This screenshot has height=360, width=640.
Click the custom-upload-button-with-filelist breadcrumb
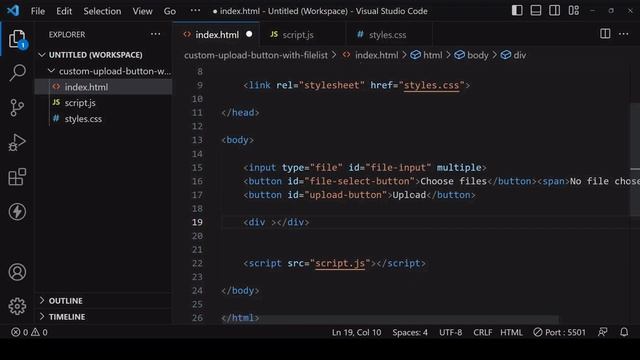[x=256, y=55]
